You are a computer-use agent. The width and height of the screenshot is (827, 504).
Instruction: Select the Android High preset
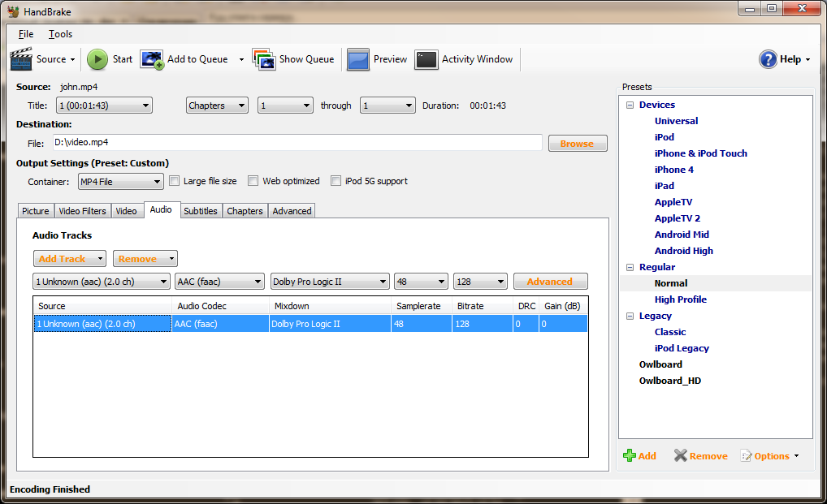pos(683,252)
